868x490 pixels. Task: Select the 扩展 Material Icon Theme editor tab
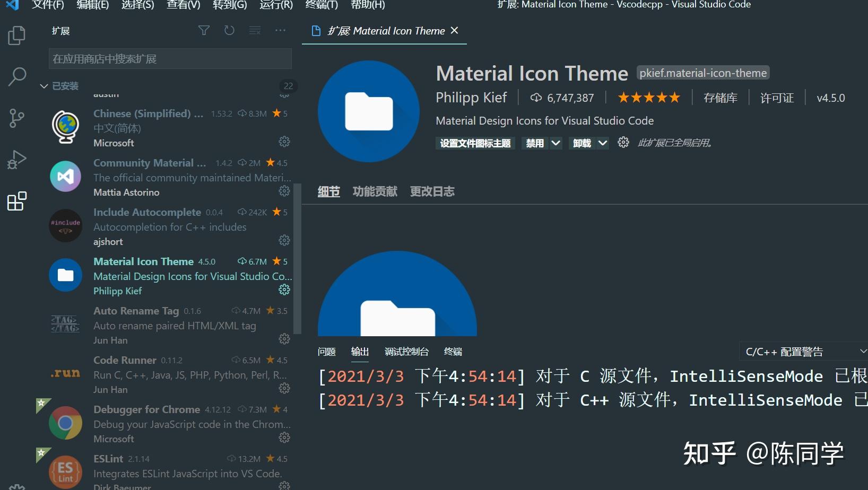[384, 31]
